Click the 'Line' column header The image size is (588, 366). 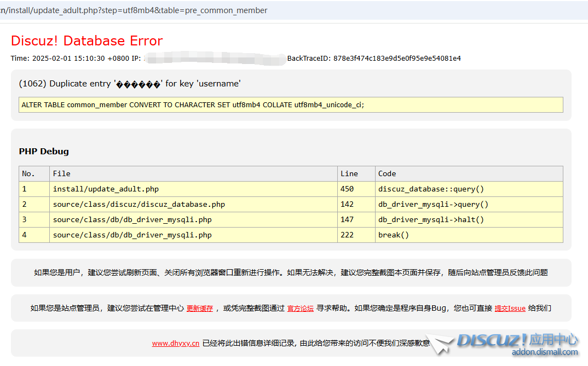point(349,173)
